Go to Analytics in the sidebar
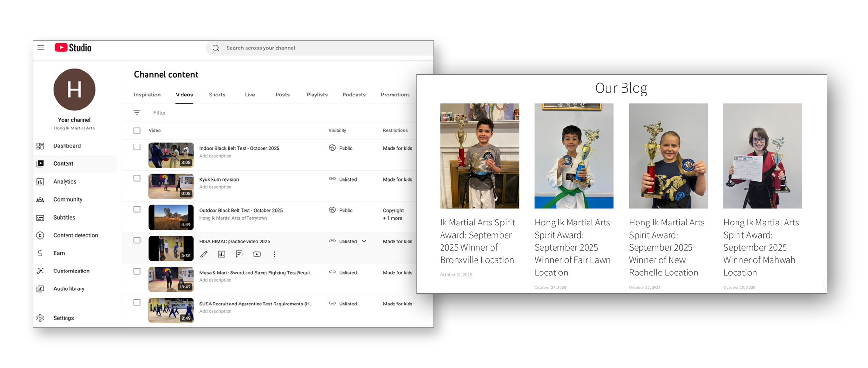The width and height of the screenshot is (868, 368). [65, 182]
